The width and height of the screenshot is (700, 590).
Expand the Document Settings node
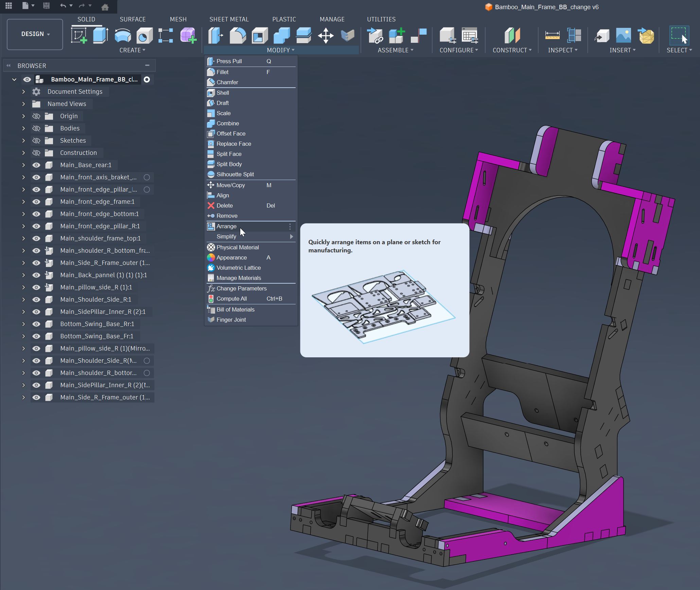(23, 92)
